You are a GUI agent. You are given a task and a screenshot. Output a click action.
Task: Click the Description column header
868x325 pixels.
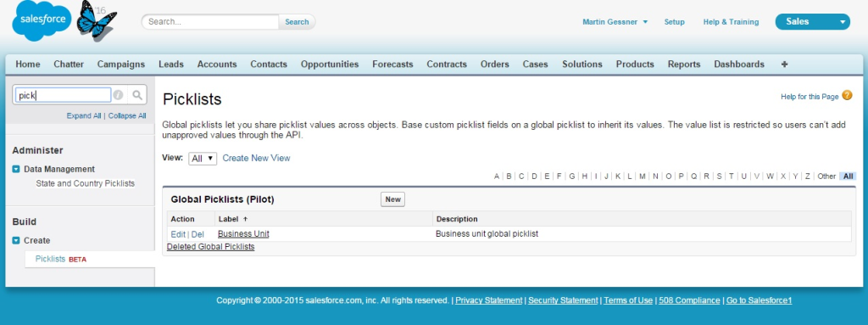(x=457, y=219)
